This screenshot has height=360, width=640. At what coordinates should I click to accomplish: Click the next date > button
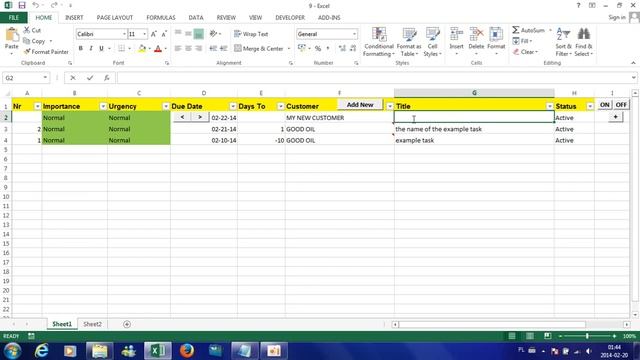[x=200, y=117]
